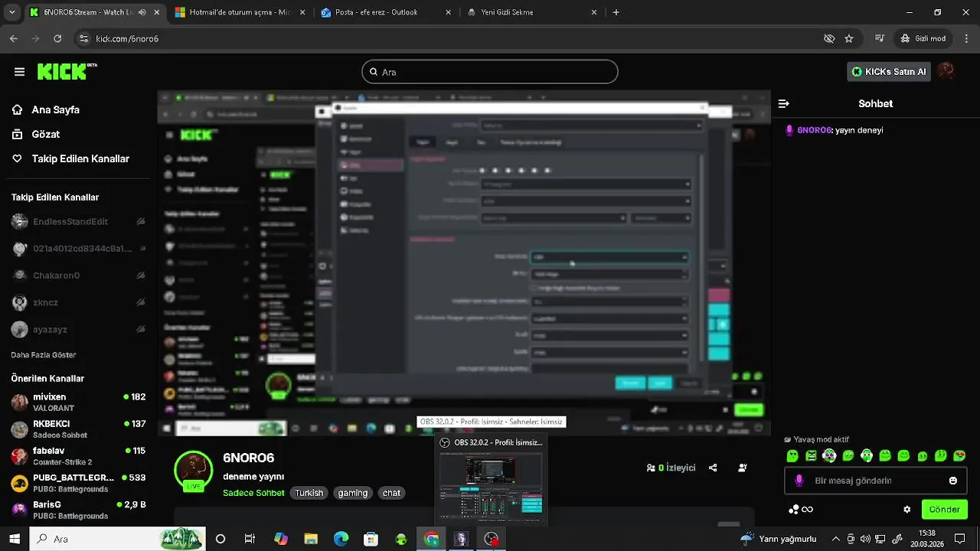This screenshot has height=551, width=980.
Task: Open Task View in the taskbar
Action: (250, 539)
